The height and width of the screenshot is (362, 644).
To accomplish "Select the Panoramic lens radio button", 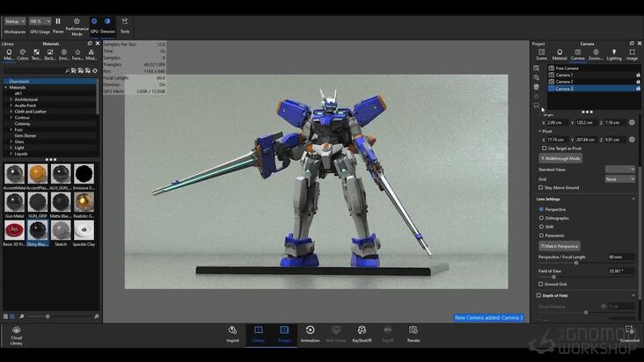I will pyautogui.click(x=541, y=235).
